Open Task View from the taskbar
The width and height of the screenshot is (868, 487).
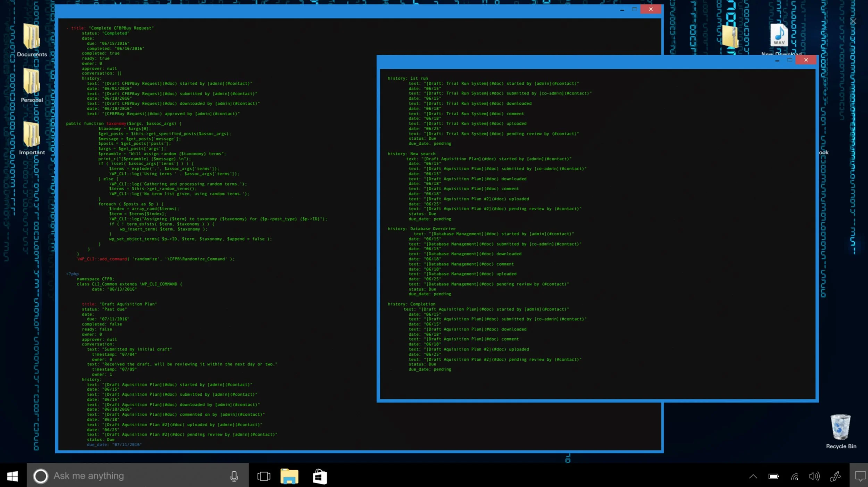coord(264,476)
